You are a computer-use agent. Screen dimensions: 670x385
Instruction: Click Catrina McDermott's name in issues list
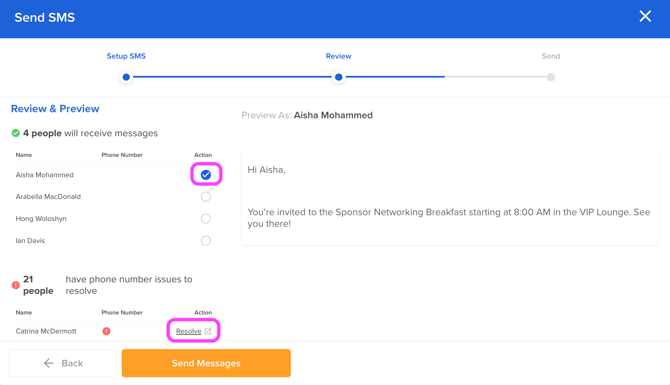click(46, 331)
